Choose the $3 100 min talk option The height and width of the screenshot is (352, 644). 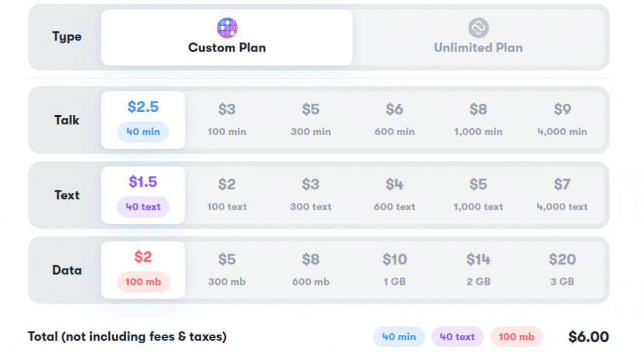click(x=227, y=120)
